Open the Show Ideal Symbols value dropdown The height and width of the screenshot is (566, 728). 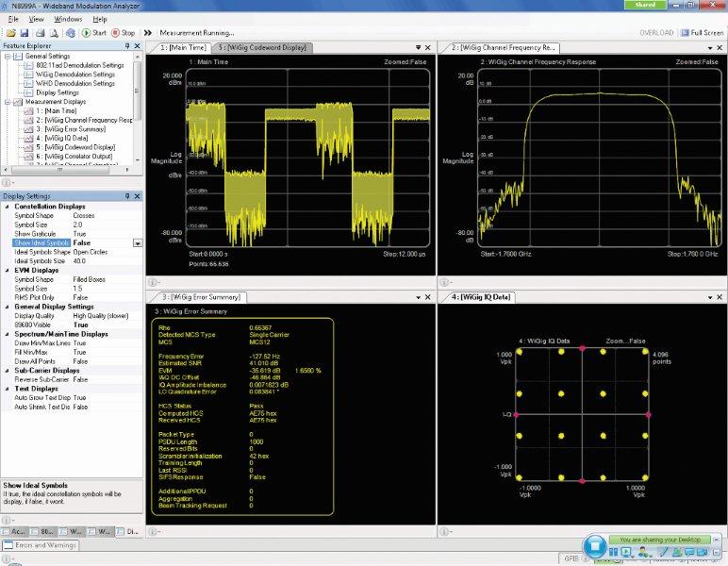(138, 243)
